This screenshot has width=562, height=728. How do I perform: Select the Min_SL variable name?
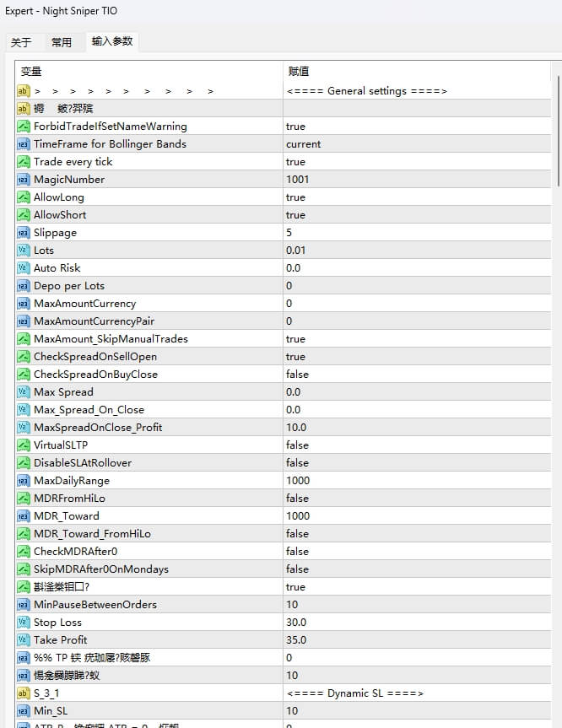tap(51, 711)
